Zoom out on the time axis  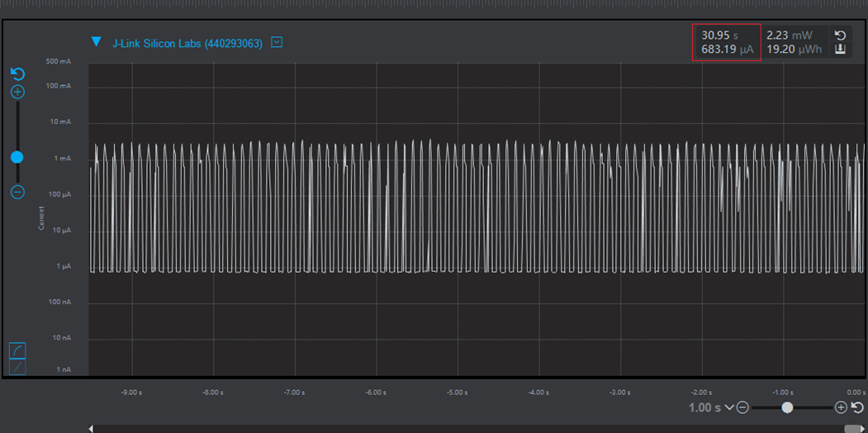tap(743, 407)
